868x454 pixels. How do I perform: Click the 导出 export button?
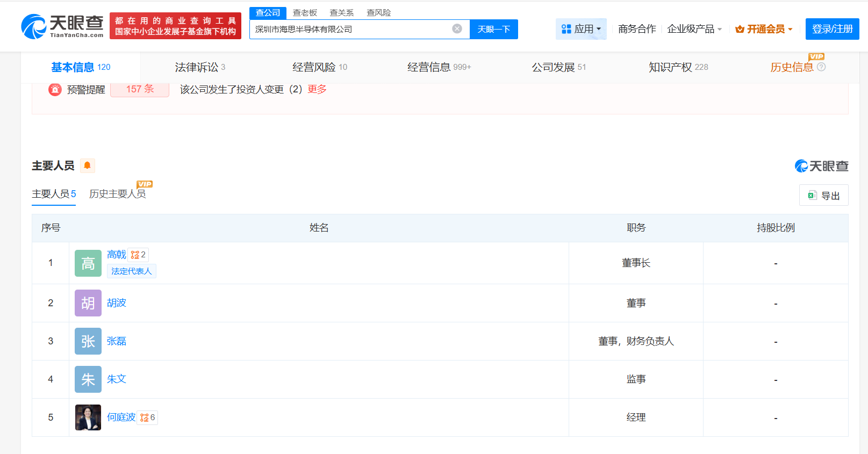[x=823, y=196]
